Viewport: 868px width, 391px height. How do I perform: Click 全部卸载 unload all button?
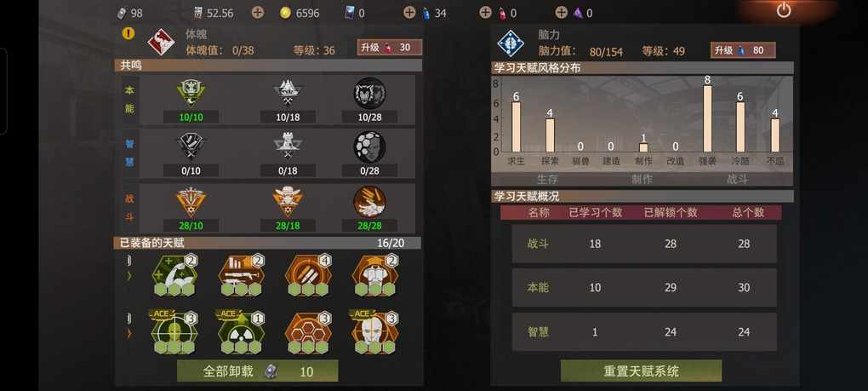(x=257, y=371)
